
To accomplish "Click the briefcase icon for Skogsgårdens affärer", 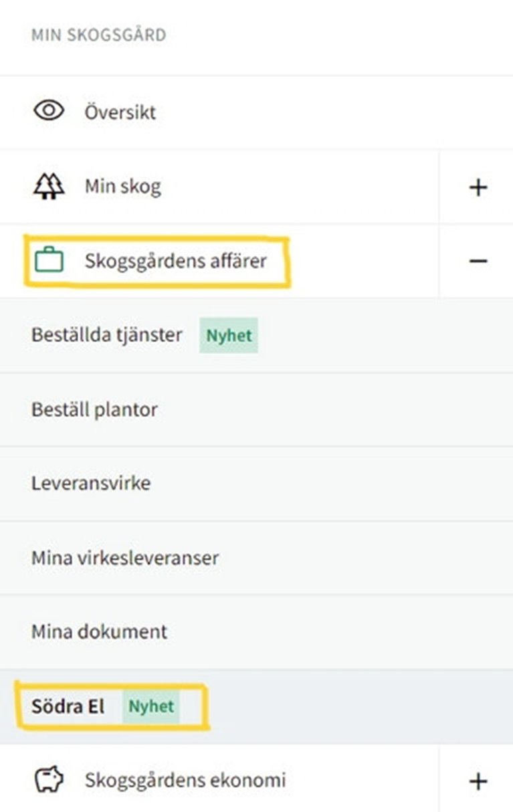I will (x=48, y=260).
